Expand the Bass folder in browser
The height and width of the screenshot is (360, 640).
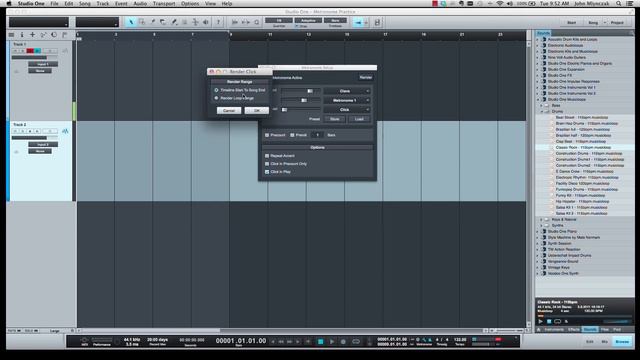[x=542, y=105]
